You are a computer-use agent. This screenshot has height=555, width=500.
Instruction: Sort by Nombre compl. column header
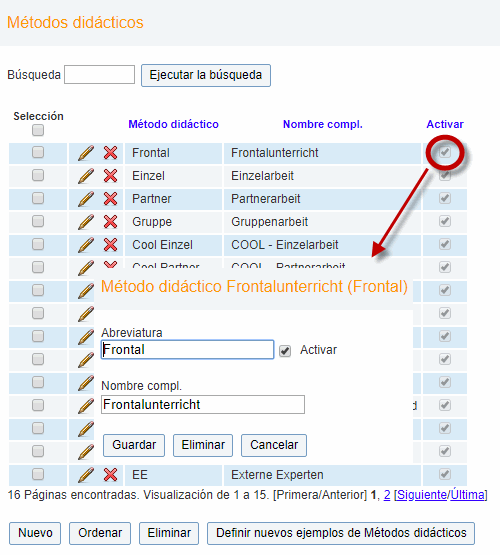[323, 124]
